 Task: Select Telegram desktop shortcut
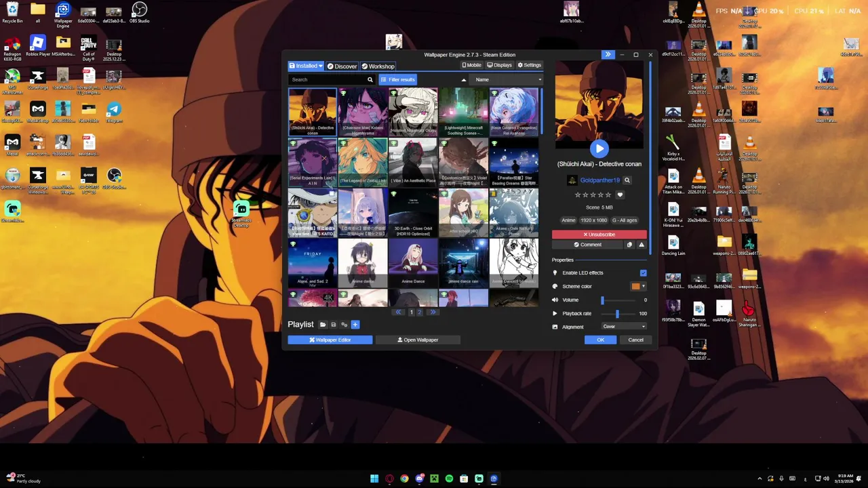pyautogui.click(x=114, y=113)
